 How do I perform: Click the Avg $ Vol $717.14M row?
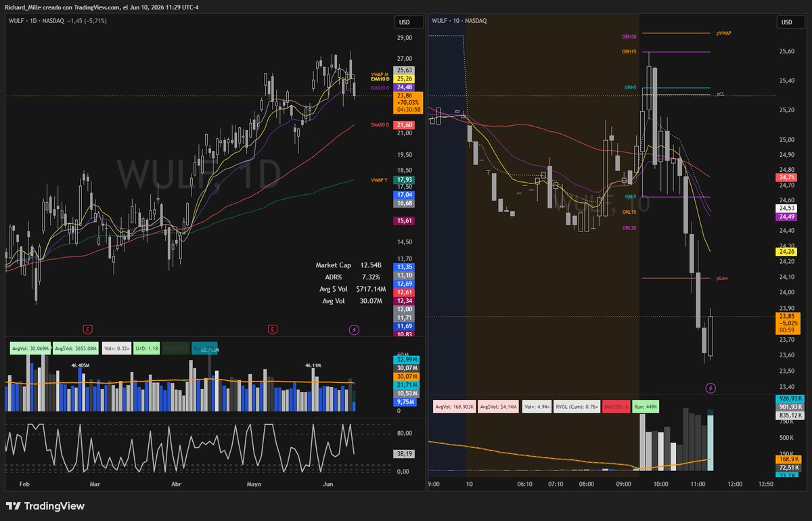click(352, 289)
